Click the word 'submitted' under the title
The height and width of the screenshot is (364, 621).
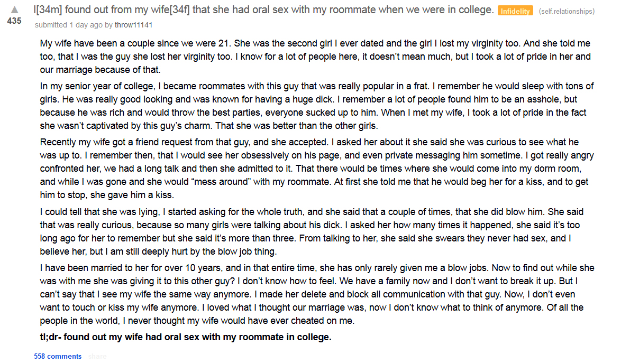click(51, 25)
